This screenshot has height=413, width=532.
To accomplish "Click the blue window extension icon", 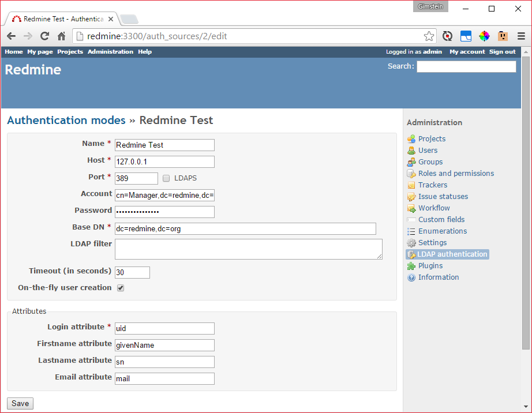I will click(x=466, y=36).
